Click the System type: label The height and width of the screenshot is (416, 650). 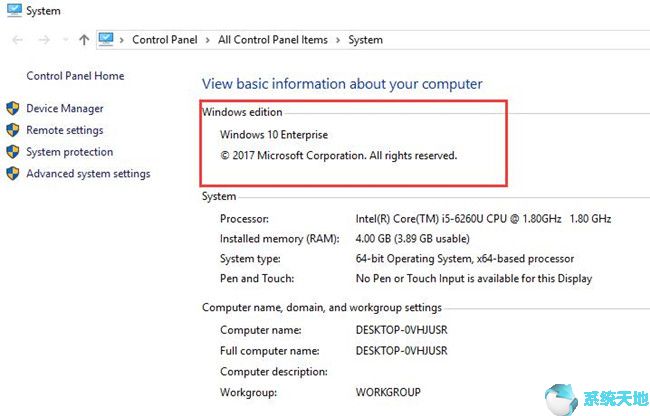[250, 259]
